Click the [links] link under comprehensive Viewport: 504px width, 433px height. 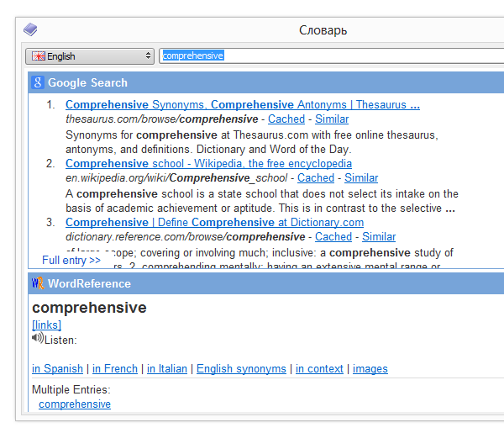click(46, 325)
